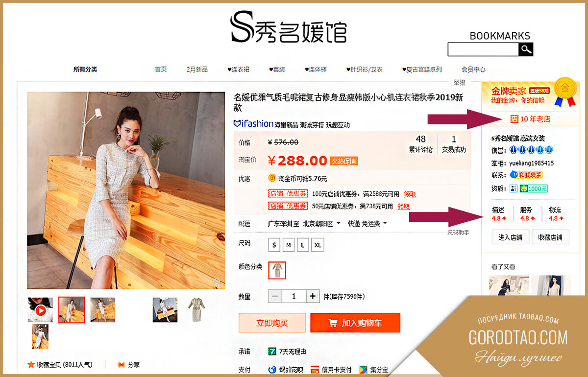Click the 物流 4.8 rating
Image resolution: width=588 pixels, height=377 pixels.
coord(555,214)
